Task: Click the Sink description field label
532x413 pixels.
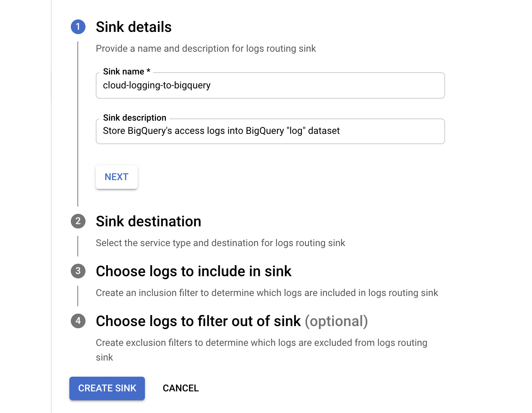Action: 134,118
